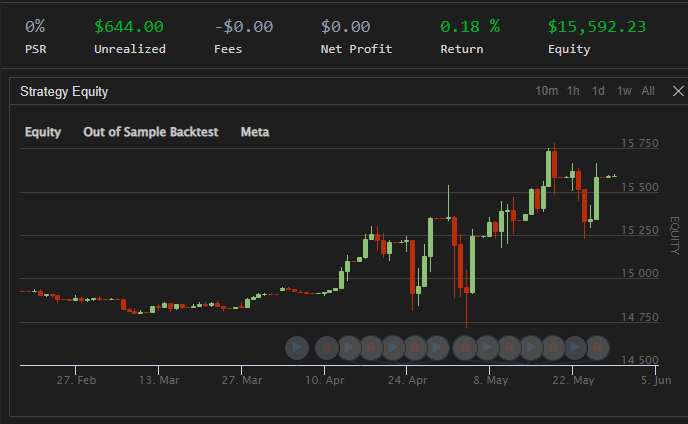The width and height of the screenshot is (688, 424).
Task: Click the Equity label under $15,592.23
Action: [x=569, y=50]
